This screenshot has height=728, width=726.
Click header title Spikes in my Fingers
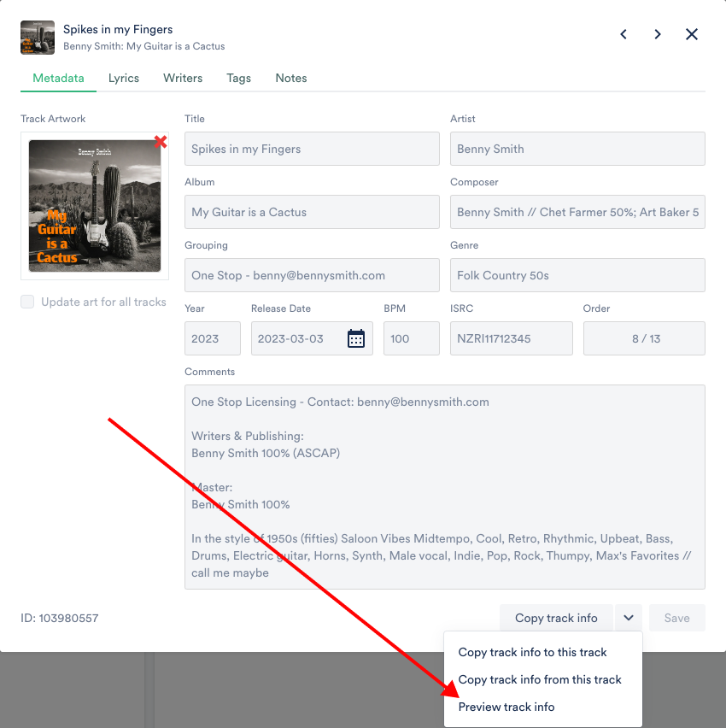click(118, 30)
